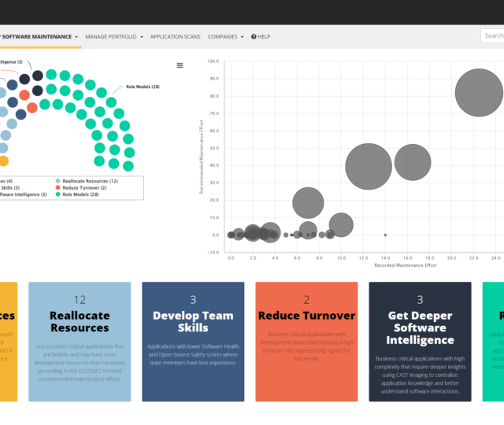The image size is (504, 425).
Task: Click the tiny bubble at 14.0 on the x-axis
Action: point(385,235)
